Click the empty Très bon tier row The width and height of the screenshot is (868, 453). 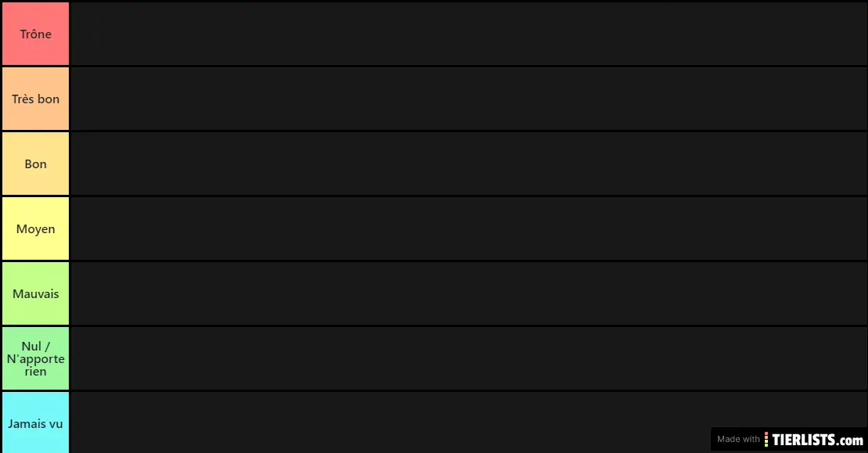pos(468,99)
